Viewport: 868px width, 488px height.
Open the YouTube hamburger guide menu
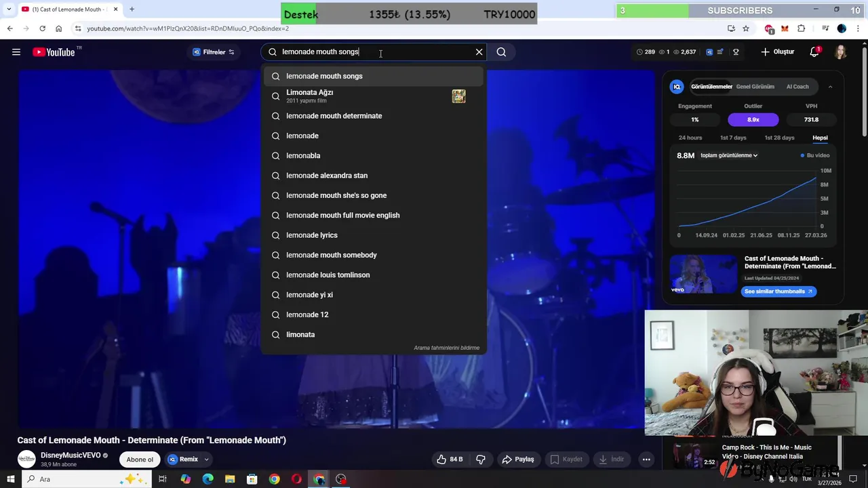[x=16, y=52]
